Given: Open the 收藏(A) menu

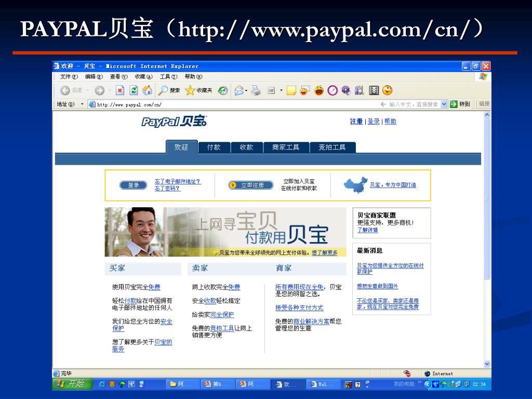Looking at the screenshot, I should (x=143, y=77).
